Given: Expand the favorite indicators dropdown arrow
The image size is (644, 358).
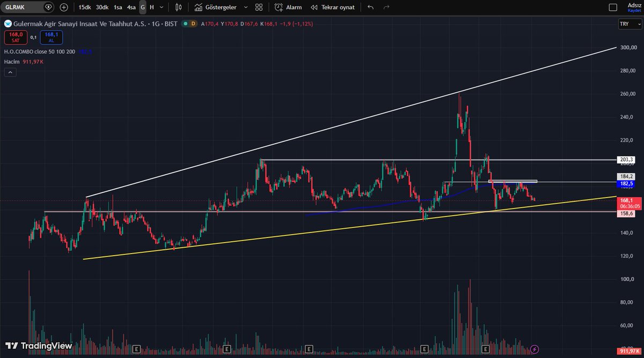Looking at the screenshot, I should pos(246,8).
